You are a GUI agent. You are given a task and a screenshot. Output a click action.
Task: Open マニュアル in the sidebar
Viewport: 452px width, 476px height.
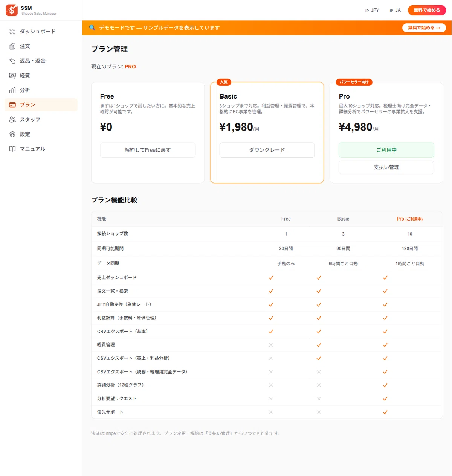point(41,149)
